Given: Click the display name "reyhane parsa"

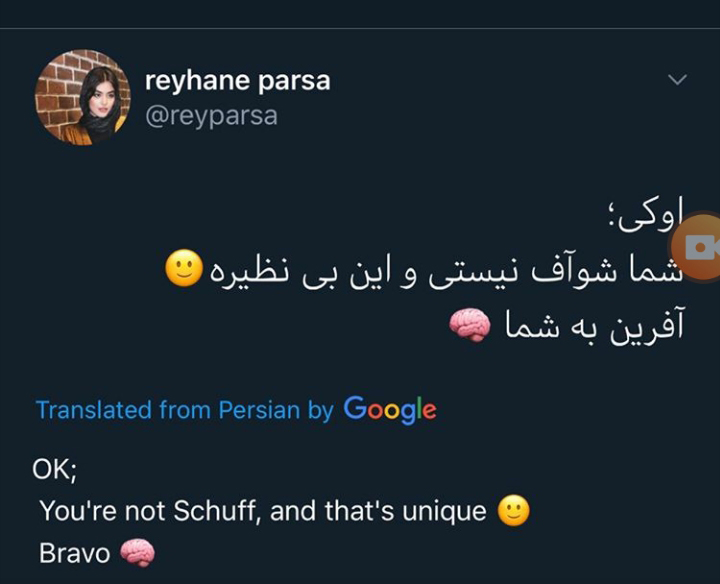Looking at the screenshot, I should coord(237,81).
